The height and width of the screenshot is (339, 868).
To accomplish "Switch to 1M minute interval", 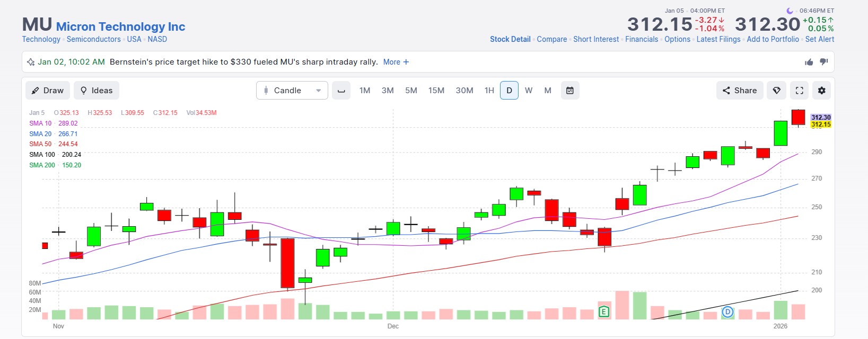I will [x=364, y=91].
